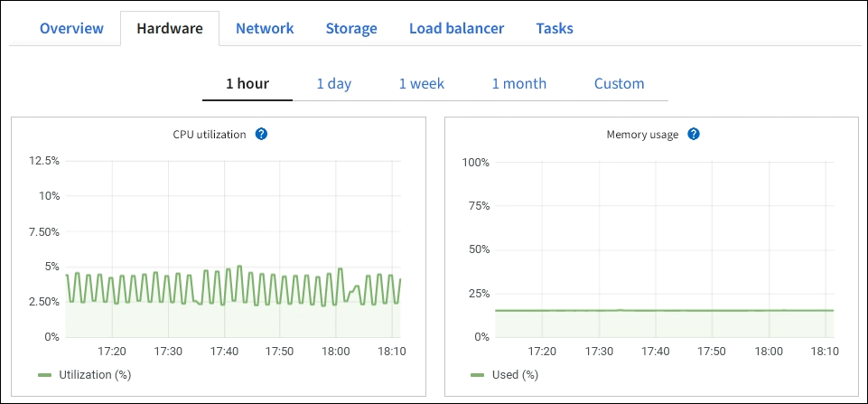
Task: Switch to the Network tab
Action: [265, 28]
